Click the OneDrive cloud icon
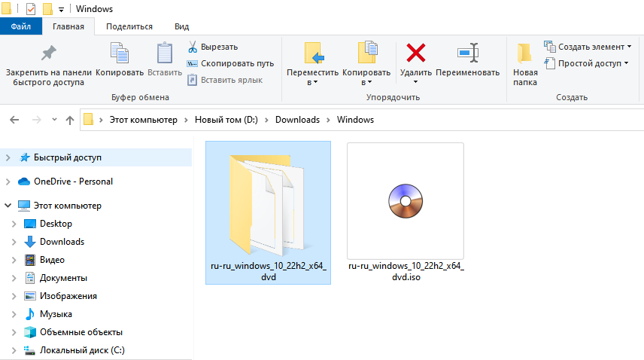The height and width of the screenshot is (360, 644). 24,182
